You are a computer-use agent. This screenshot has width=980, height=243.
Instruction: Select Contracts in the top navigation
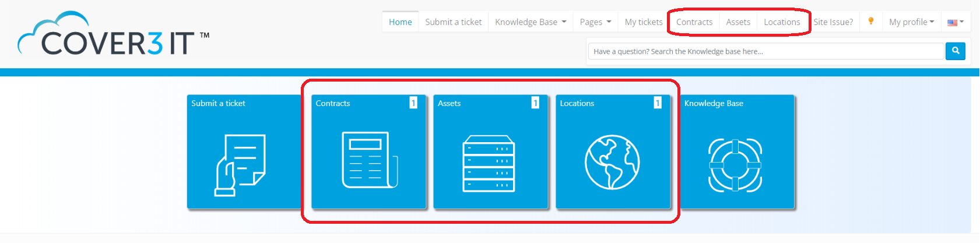point(694,22)
